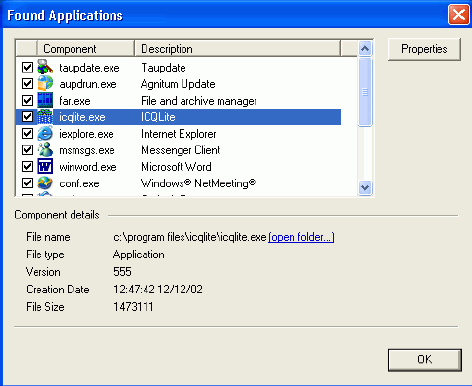472x386 pixels.
Task: Toggle the winword.exe checkbox
Action: (27, 166)
